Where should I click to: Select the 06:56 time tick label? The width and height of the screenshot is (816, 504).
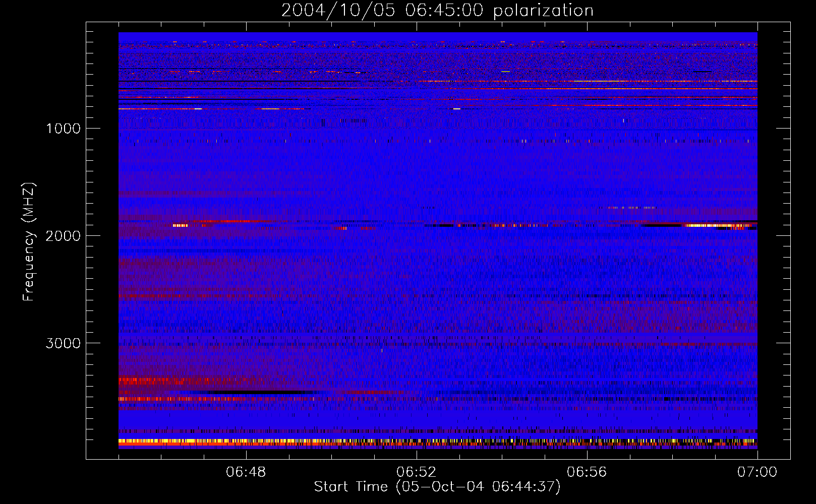[587, 472]
